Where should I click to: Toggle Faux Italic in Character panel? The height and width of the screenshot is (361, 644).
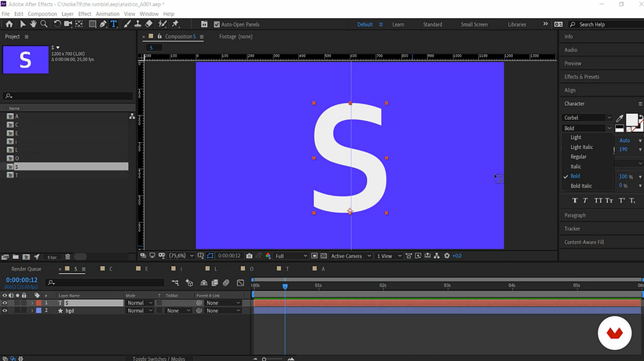[585, 201]
